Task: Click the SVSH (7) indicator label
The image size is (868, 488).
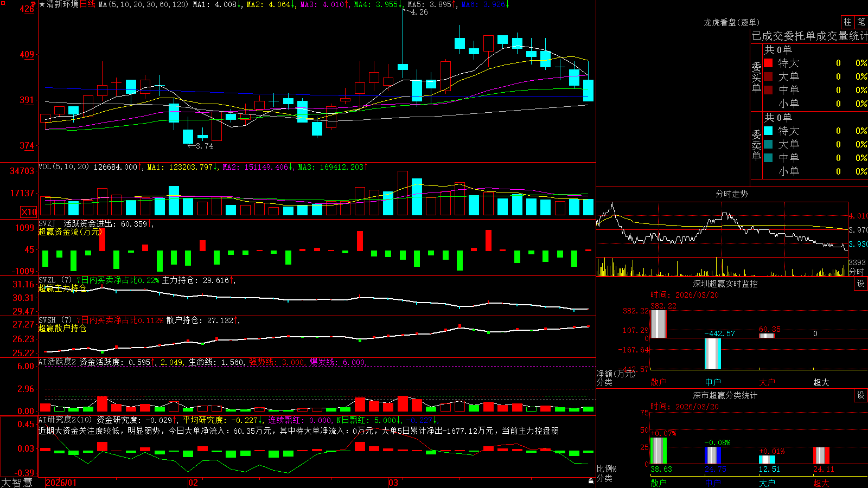Action: 55,320
